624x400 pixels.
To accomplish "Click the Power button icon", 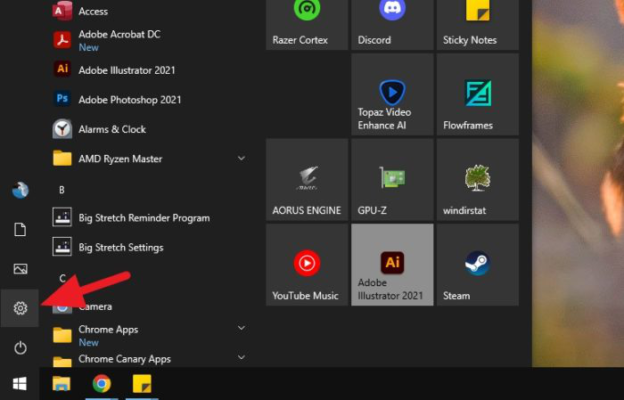I will tap(20, 348).
